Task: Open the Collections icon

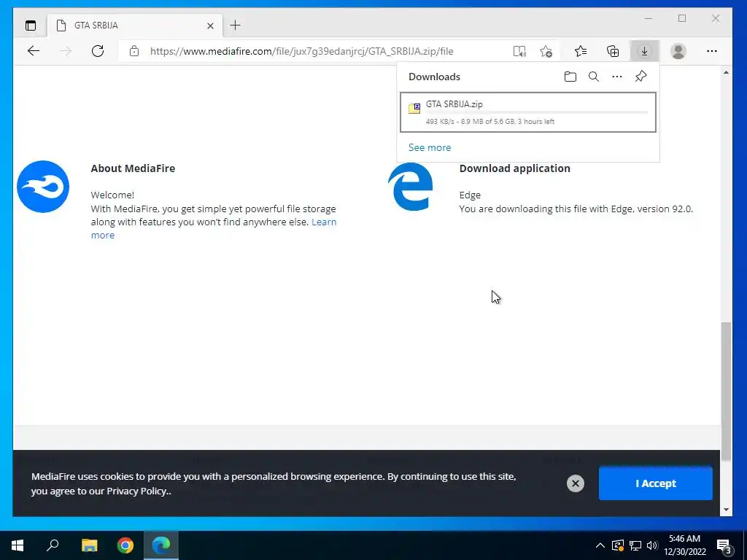Action: pos(613,51)
